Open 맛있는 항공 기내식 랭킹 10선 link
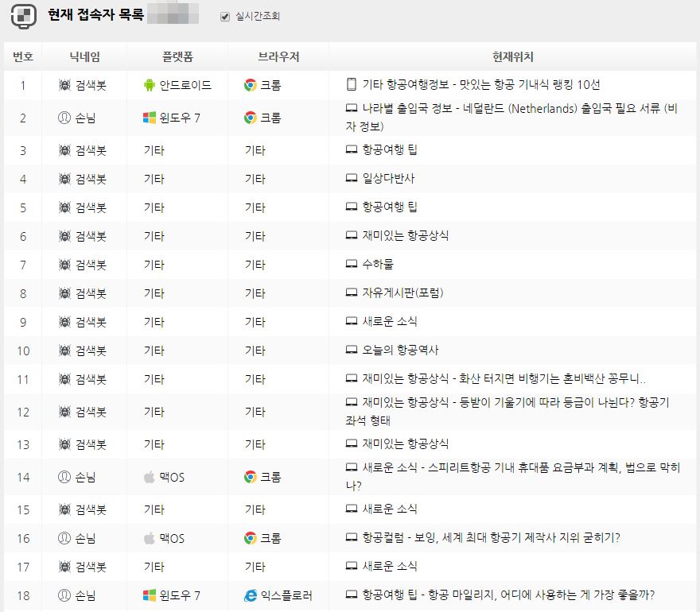Screen dimensions: 700x612 tap(530, 84)
